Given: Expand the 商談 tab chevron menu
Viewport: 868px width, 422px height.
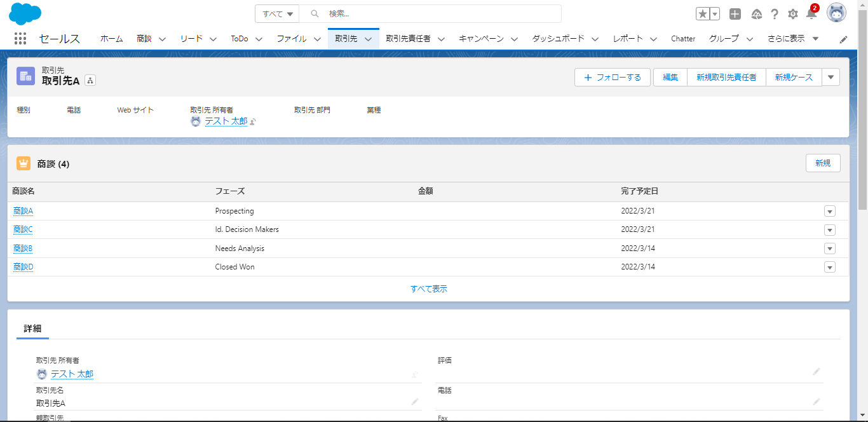Looking at the screenshot, I should point(162,39).
